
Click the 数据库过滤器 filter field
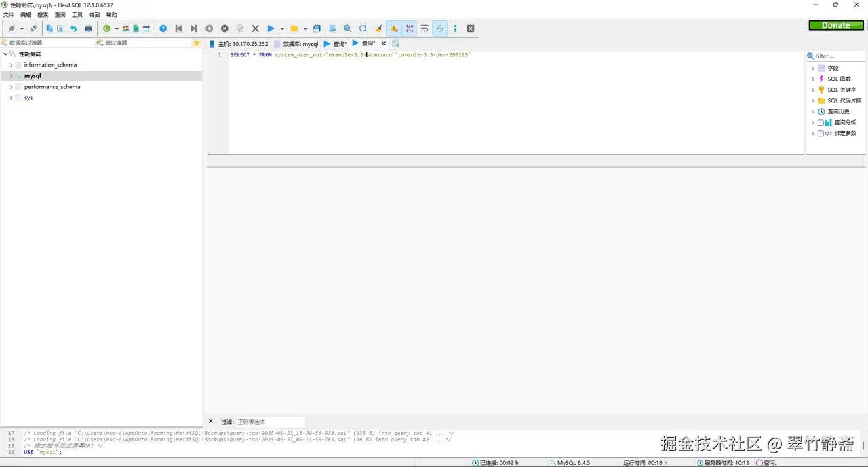click(x=47, y=43)
